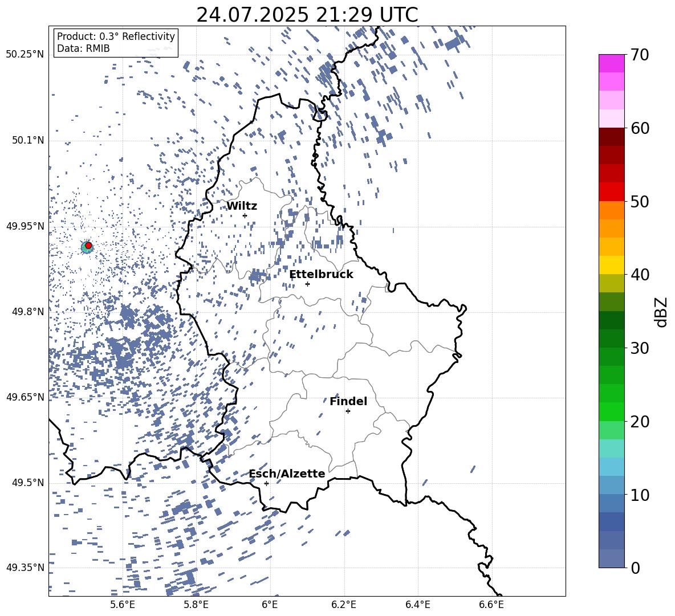Click the bright green colorbar segment at 20 dBZ

pyautogui.click(x=611, y=411)
